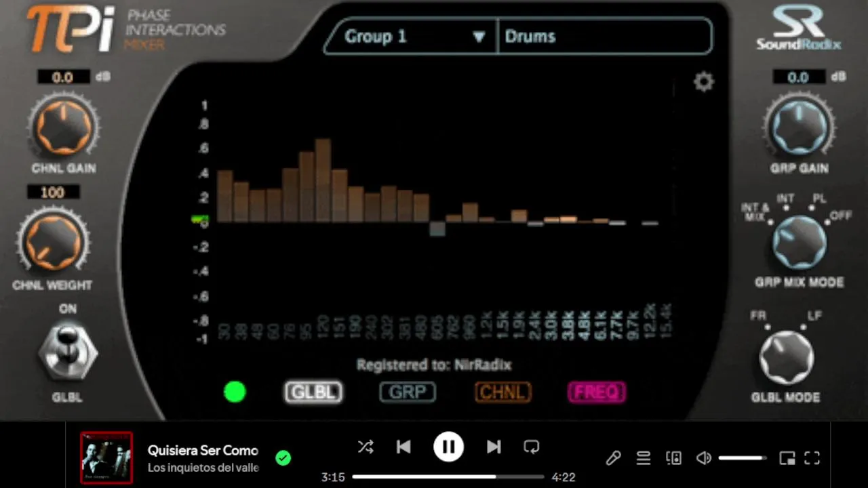
Task: Select INT & MIX on GRP MIX MODE
Action: 756,211
